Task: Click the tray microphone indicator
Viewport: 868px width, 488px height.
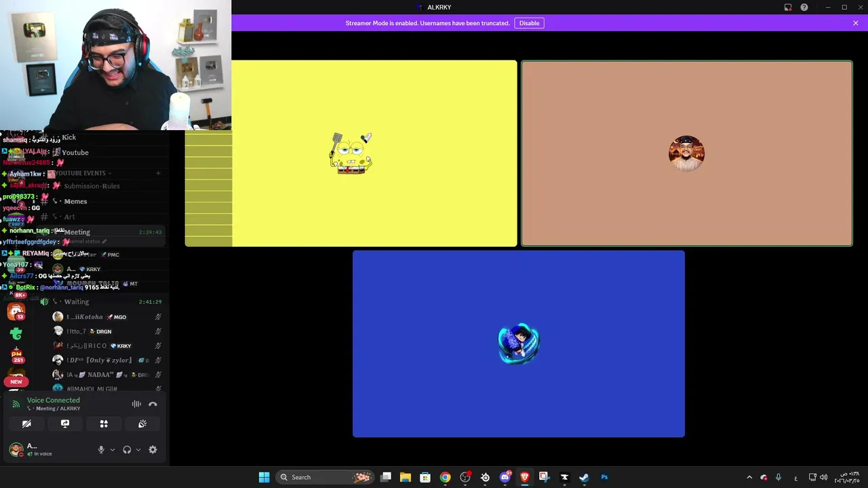Action: point(778,477)
